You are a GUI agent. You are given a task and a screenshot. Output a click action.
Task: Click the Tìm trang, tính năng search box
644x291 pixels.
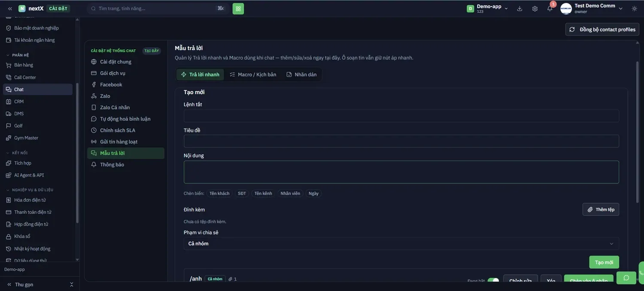coord(158,9)
